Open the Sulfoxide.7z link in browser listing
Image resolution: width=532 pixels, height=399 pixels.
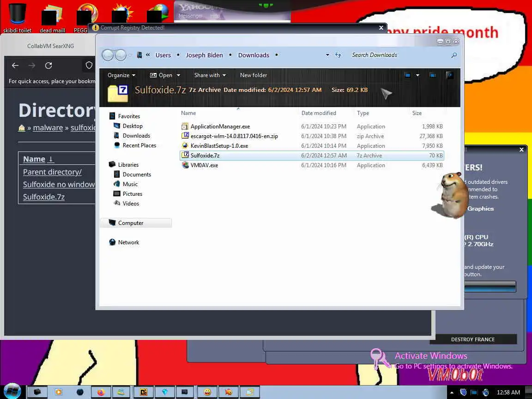(x=44, y=197)
